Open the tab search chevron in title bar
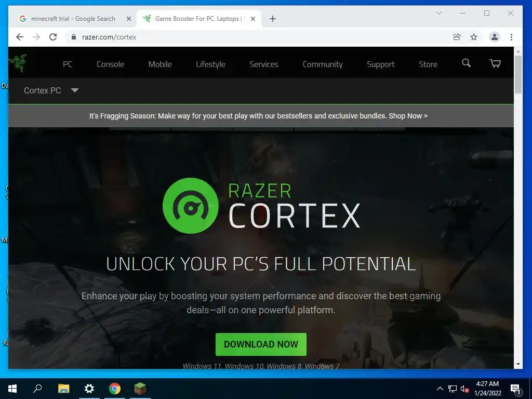Viewport: 532px width, 399px height. [x=438, y=13]
